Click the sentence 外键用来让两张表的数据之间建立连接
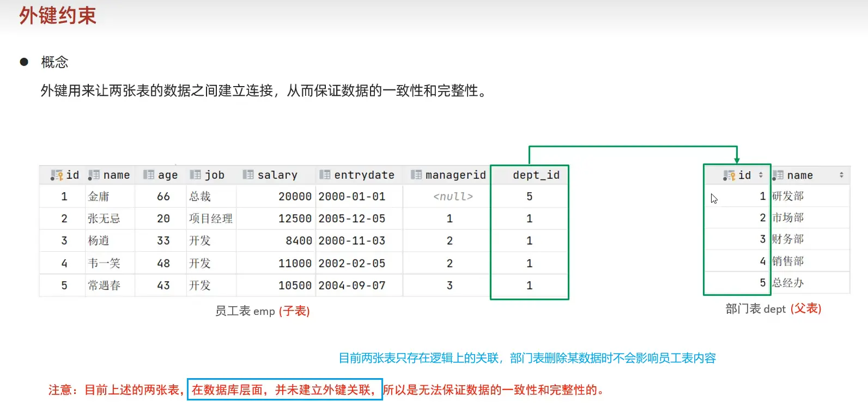Screen dimensions: 868x407 click(157, 90)
